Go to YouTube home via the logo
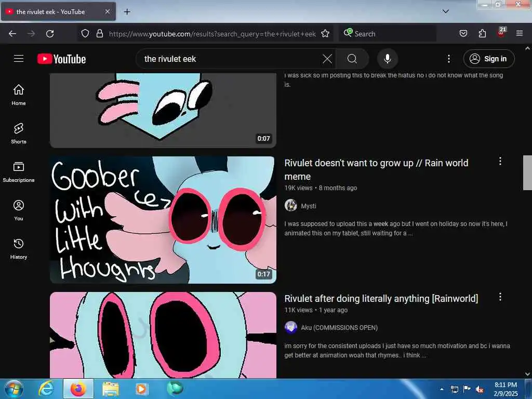The width and height of the screenshot is (532, 399). (x=62, y=59)
